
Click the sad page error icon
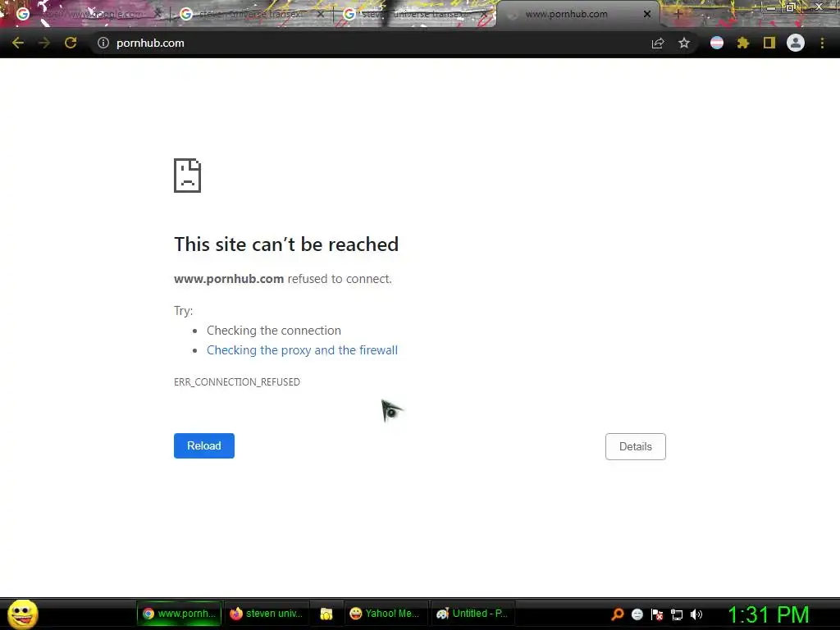coord(188,176)
